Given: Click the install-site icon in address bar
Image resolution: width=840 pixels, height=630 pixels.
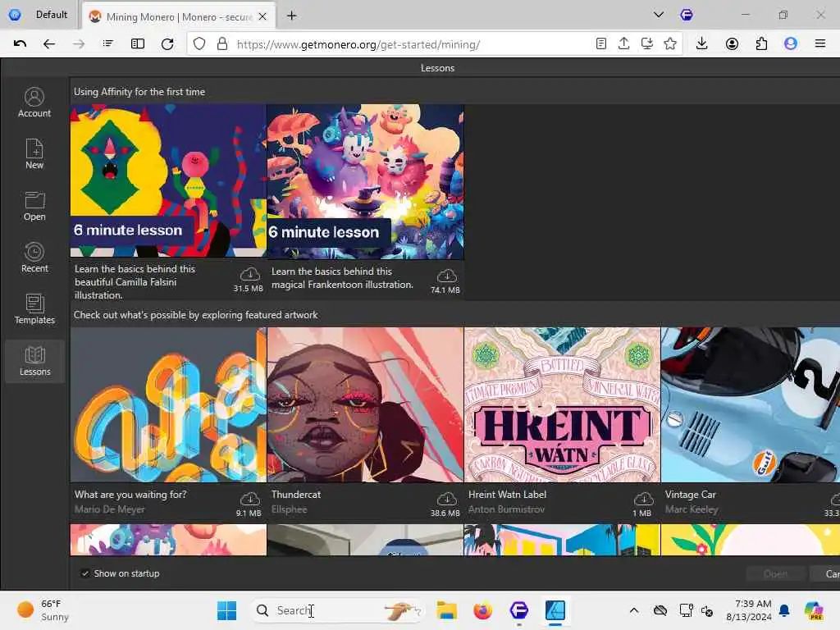Looking at the screenshot, I should (647, 44).
